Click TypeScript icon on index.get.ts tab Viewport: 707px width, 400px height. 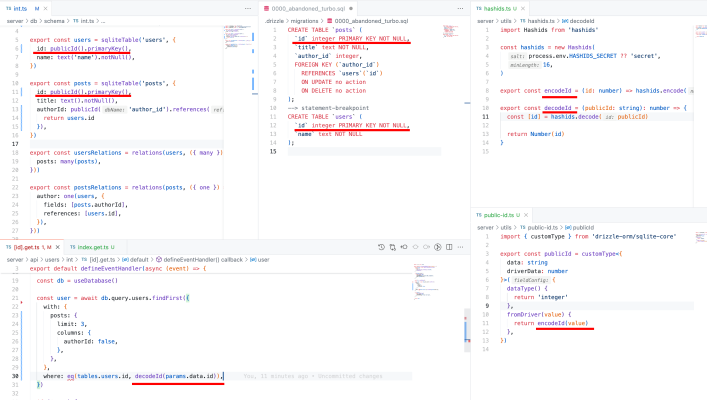(x=73, y=247)
